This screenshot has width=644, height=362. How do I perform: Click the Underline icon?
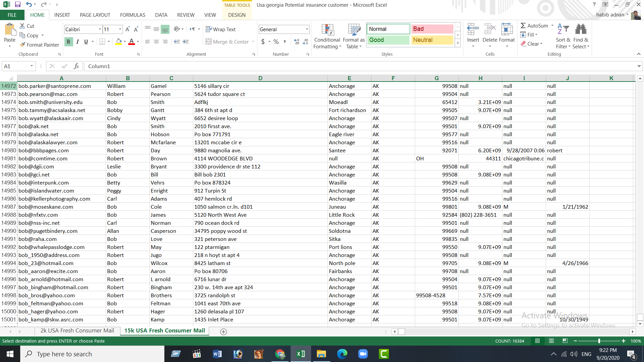tap(86, 42)
